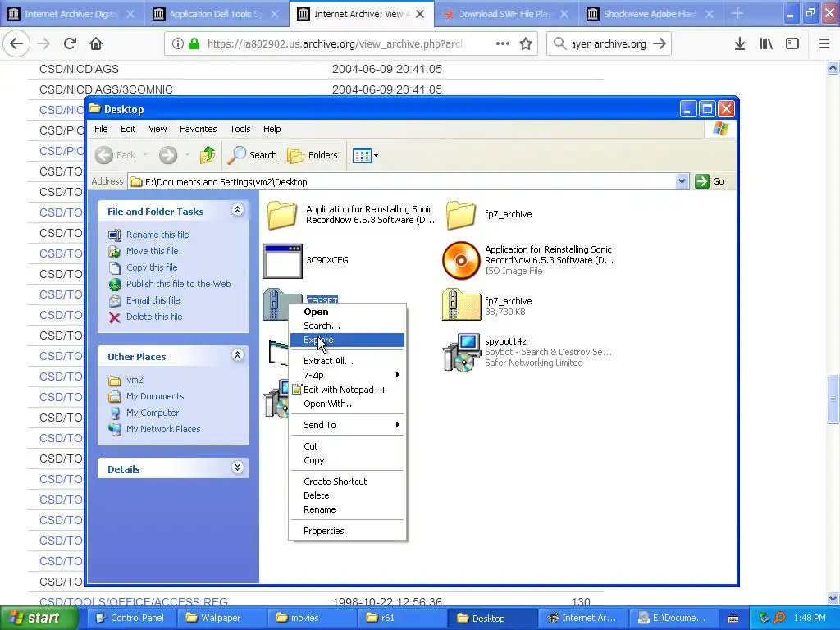Choose Cut in the context menu
The height and width of the screenshot is (630, 840).
347,446
